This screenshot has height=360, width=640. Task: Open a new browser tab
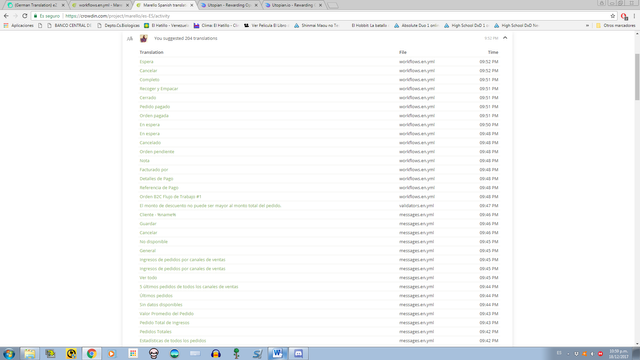tap(333, 5)
